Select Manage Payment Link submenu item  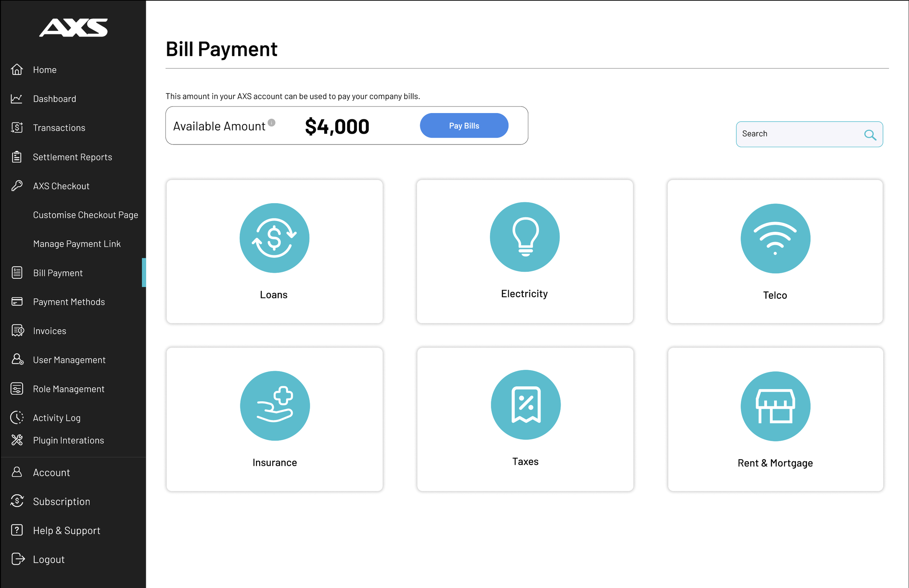(76, 244)
